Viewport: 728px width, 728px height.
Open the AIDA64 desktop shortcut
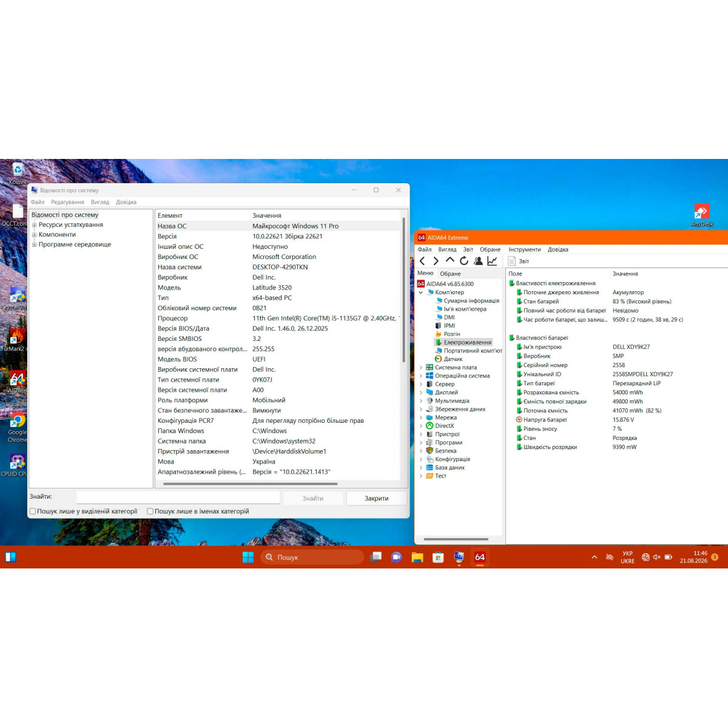[17, 382]
